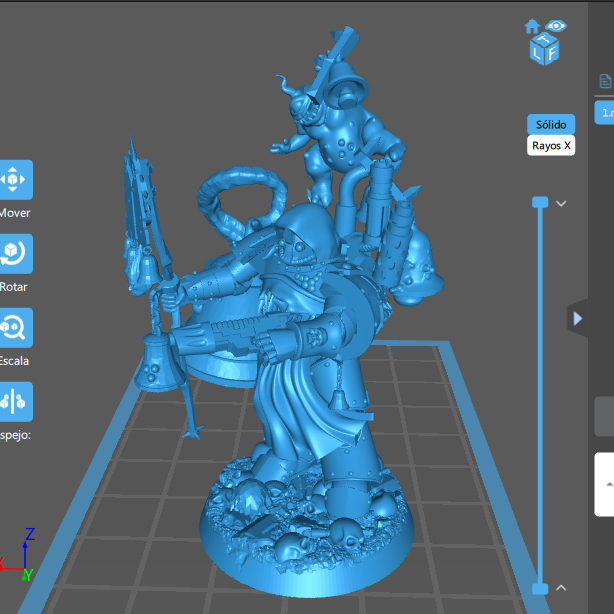Toggle the eye view icon
Image resolution: width=614 pixels, height=614 pixels.
[x=556, y=26]
